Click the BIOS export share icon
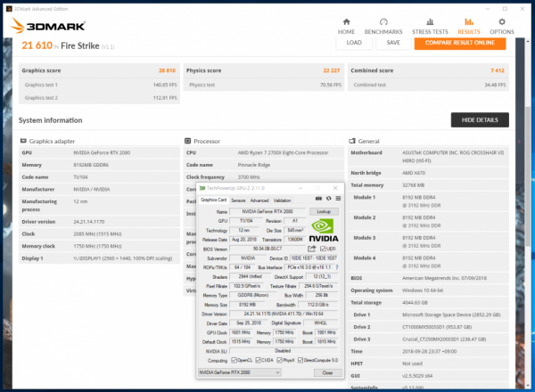Image resolution: width=535 pixels, height=392 pixels. click(x=311, y=249)
